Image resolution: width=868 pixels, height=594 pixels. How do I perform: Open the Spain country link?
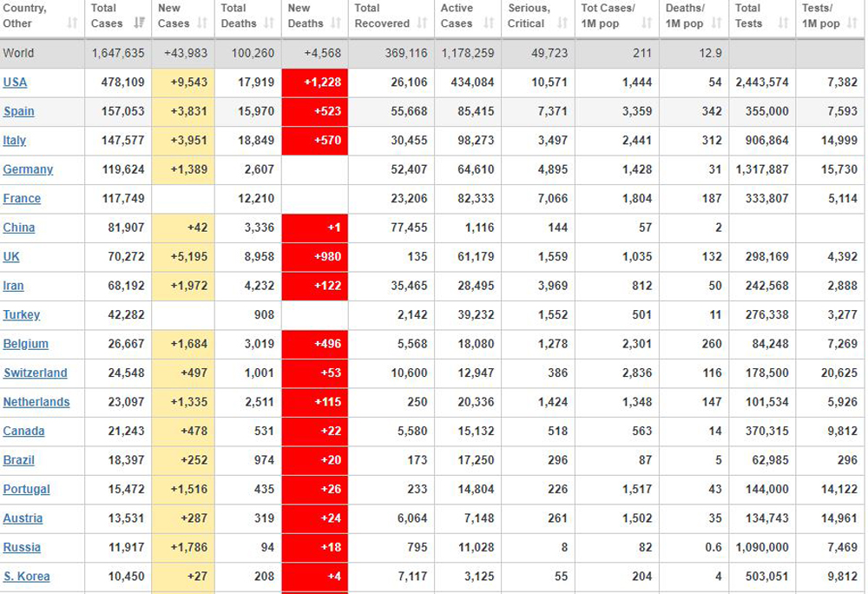(19, 111)
